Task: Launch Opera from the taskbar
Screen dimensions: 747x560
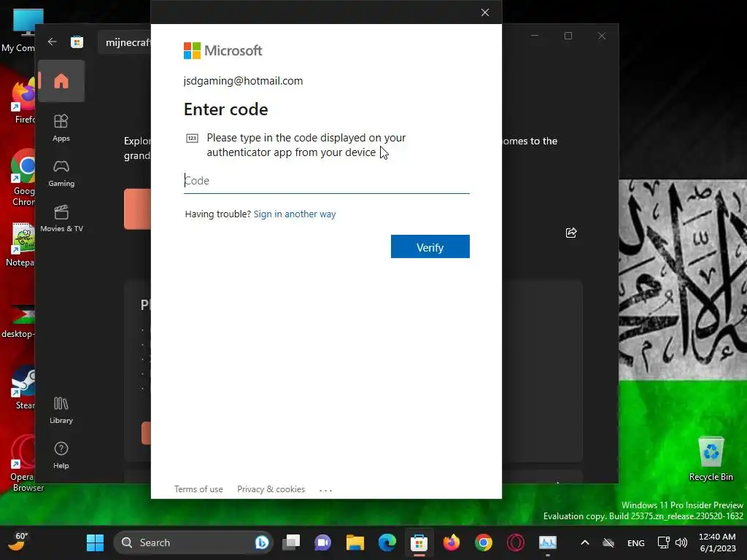Action: pyautogui.click(x=516, y=542)
